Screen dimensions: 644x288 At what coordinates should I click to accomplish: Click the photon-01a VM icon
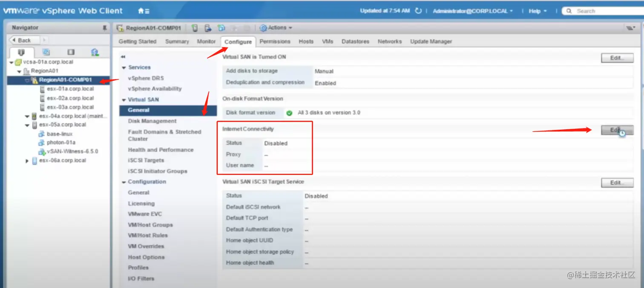[x=42, y=143]
